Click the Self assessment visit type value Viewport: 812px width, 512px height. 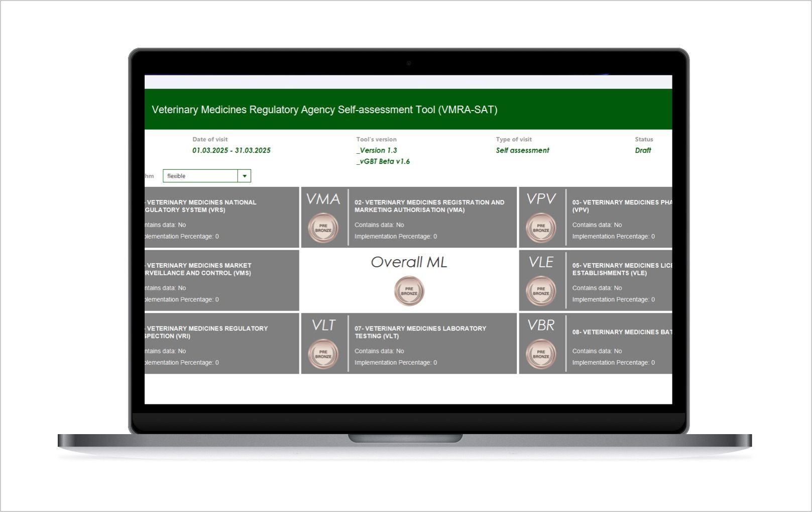pos(523,150)
